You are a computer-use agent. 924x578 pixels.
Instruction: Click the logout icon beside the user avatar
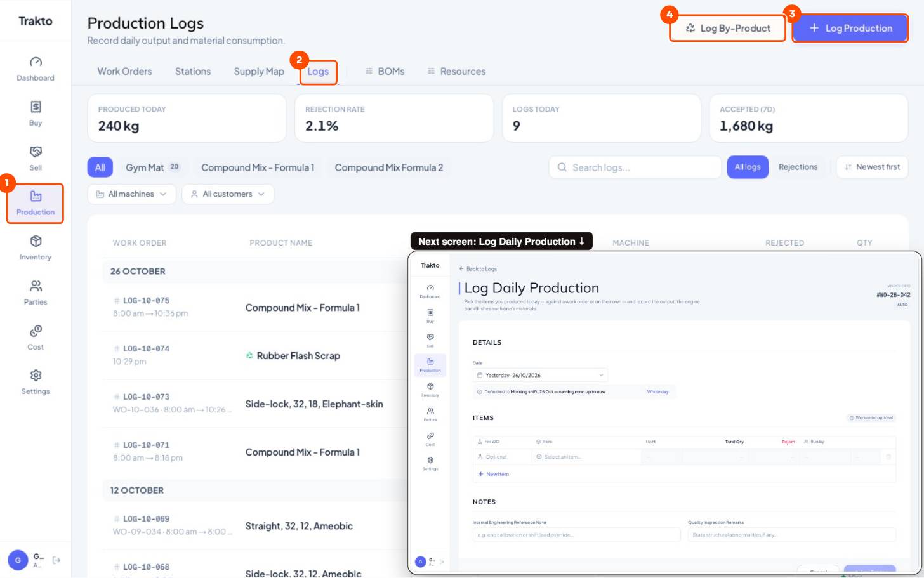pyautogui.click(x=56, y=560)
